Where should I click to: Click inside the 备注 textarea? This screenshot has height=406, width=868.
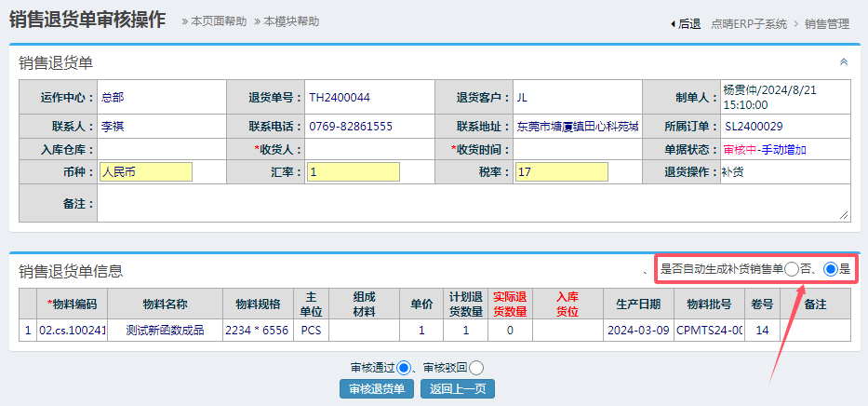[473, 203]
